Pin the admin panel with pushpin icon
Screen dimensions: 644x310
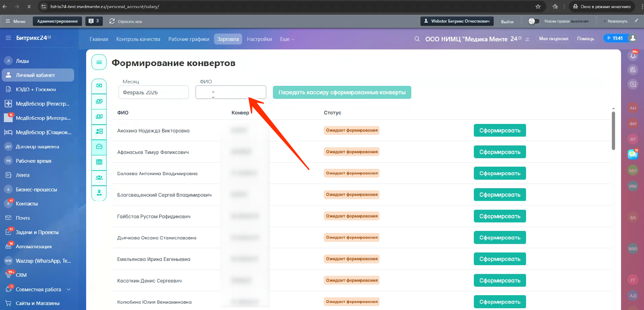636,21
